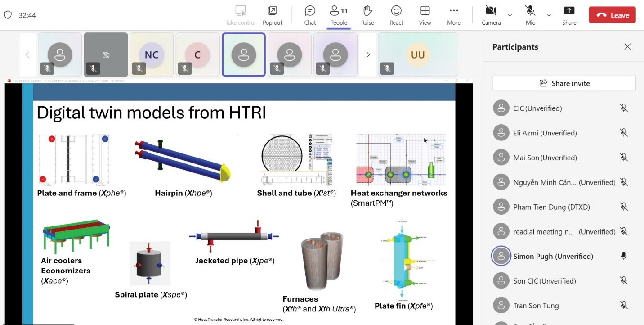Click the Plate fin (Xpfe) label
644x325 pixels.
[403, 306]
